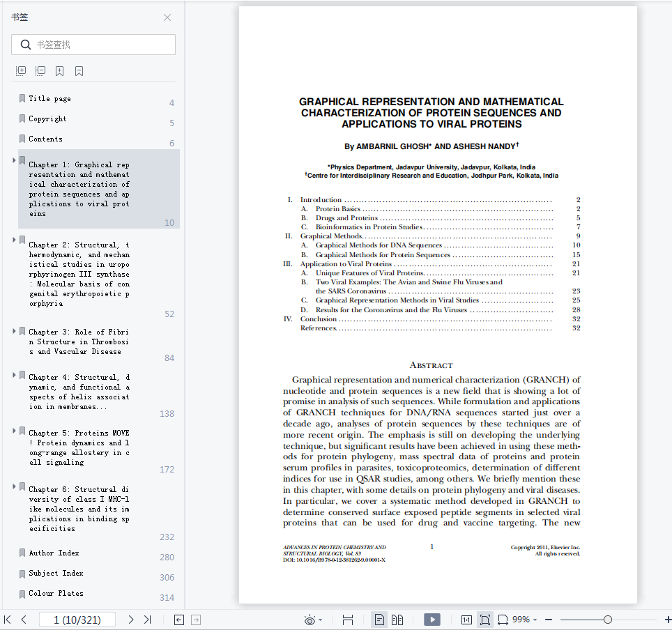The image size is (672, 630).
Task: Toggle fit page to window
Action: 484,620
